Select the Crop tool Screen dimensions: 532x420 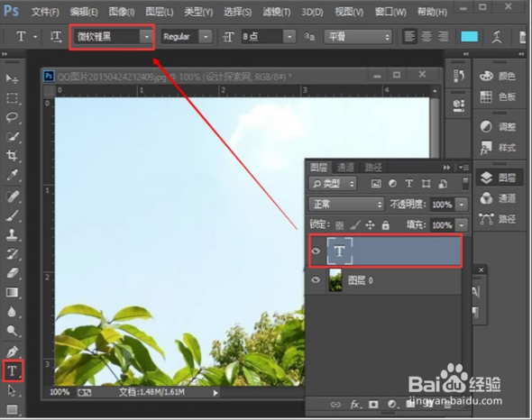[12, 156]
